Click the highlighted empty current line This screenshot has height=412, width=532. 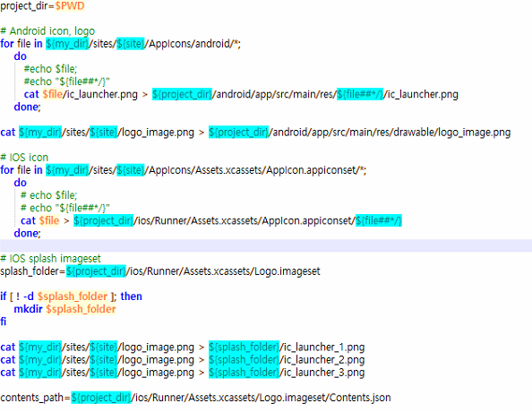pyautogui.click(x=266, y=245)
